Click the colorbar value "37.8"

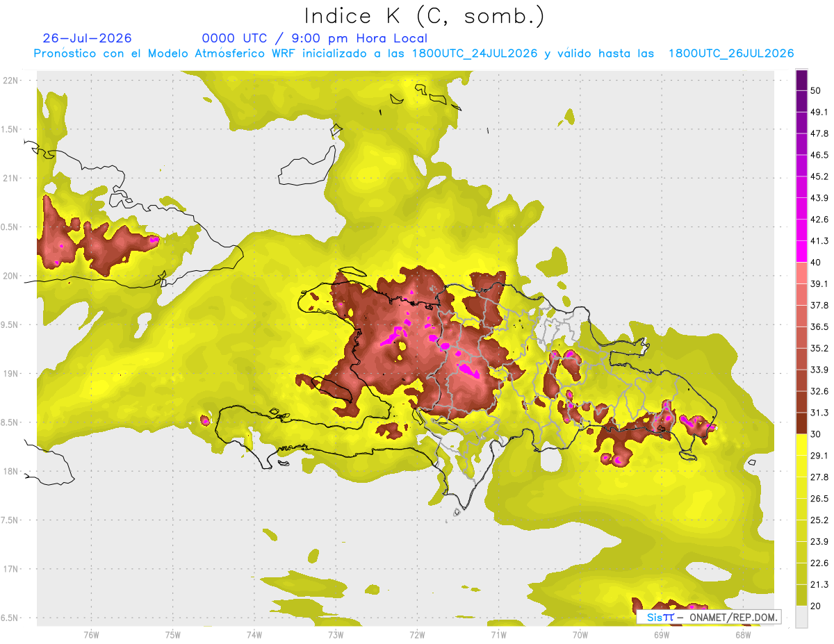[819, 305]
